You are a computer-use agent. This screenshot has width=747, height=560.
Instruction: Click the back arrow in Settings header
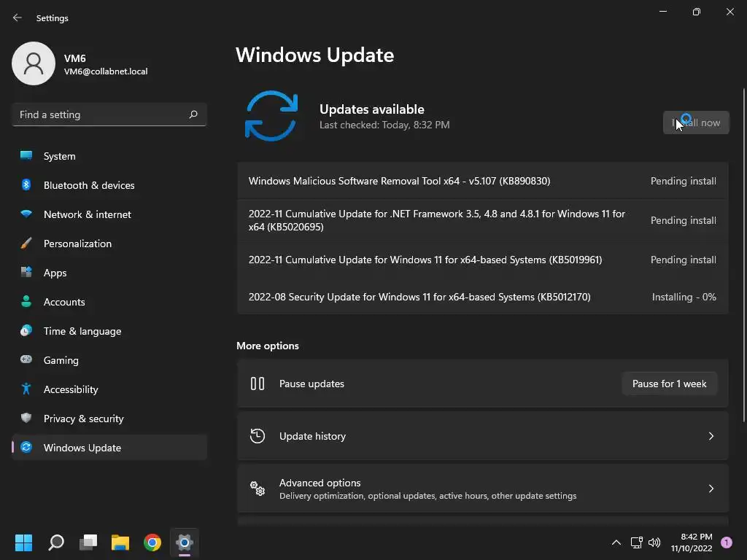tap(18, 17)
